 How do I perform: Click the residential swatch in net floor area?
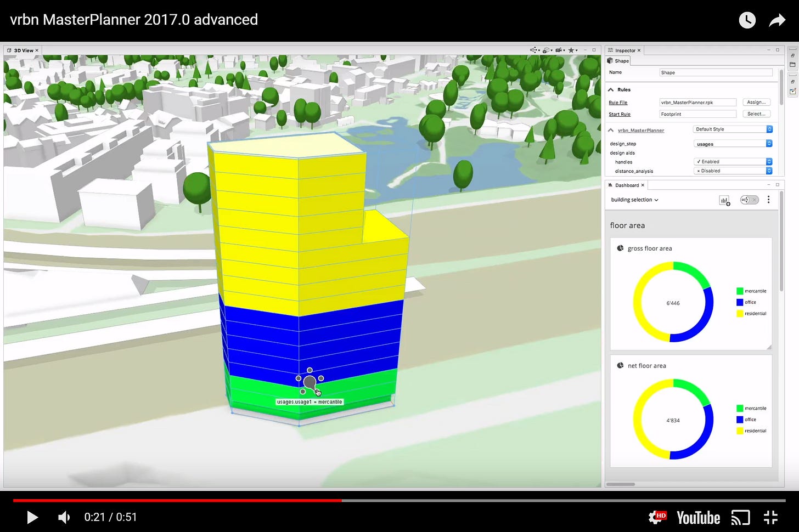(740, 431)
